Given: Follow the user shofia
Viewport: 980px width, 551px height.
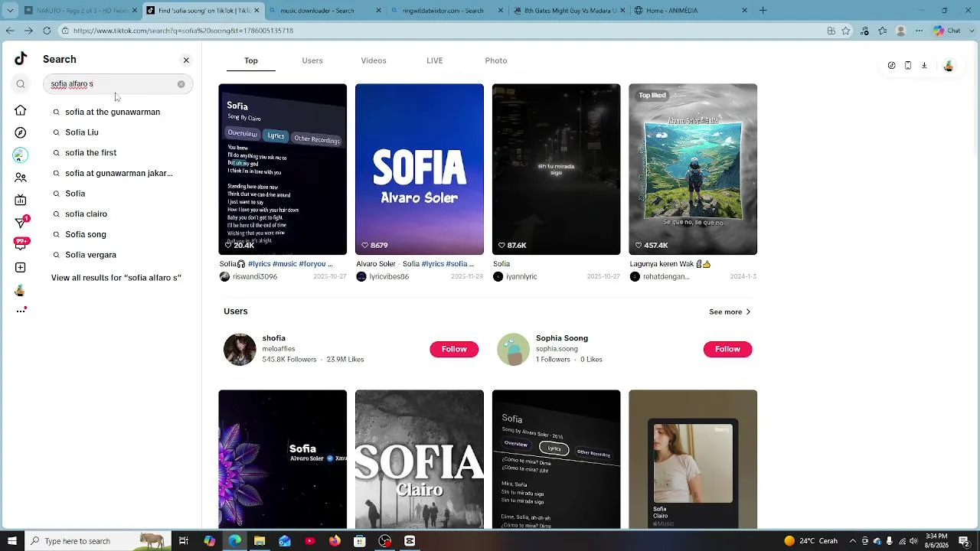Looking at the screenshot, I should click(454, 349).
